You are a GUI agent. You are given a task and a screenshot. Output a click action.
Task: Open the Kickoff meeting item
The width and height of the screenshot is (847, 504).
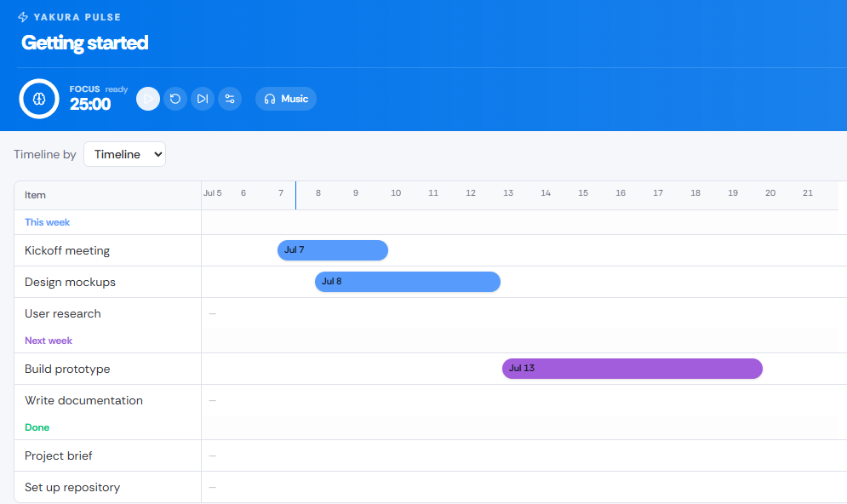(67, 250)
